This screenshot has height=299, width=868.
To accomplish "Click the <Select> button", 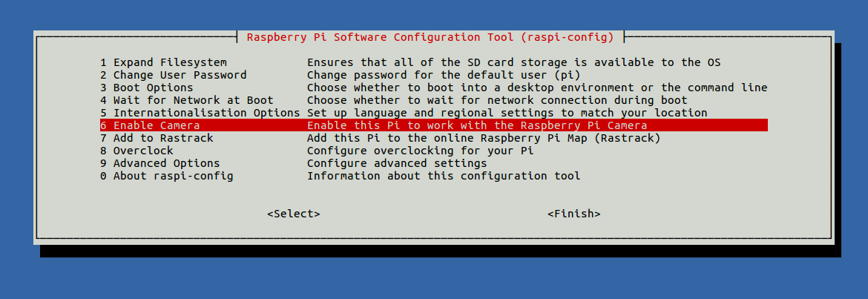I will click(293, 214).
